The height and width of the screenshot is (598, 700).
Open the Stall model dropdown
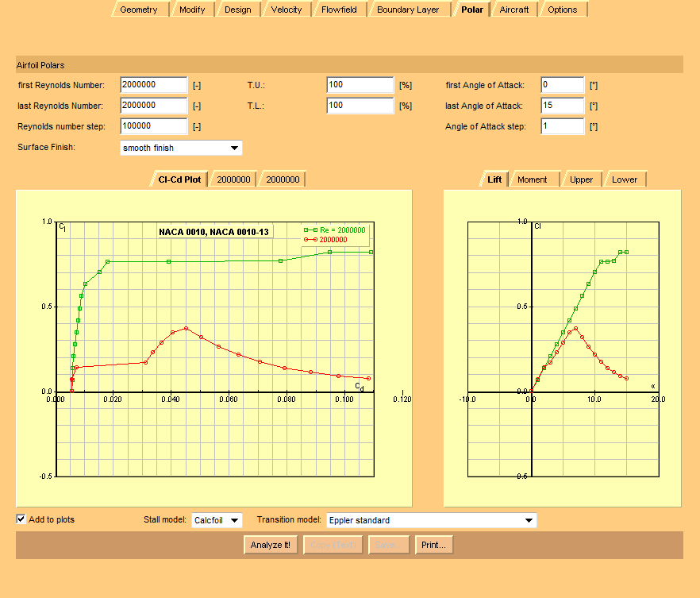[217, 520]
